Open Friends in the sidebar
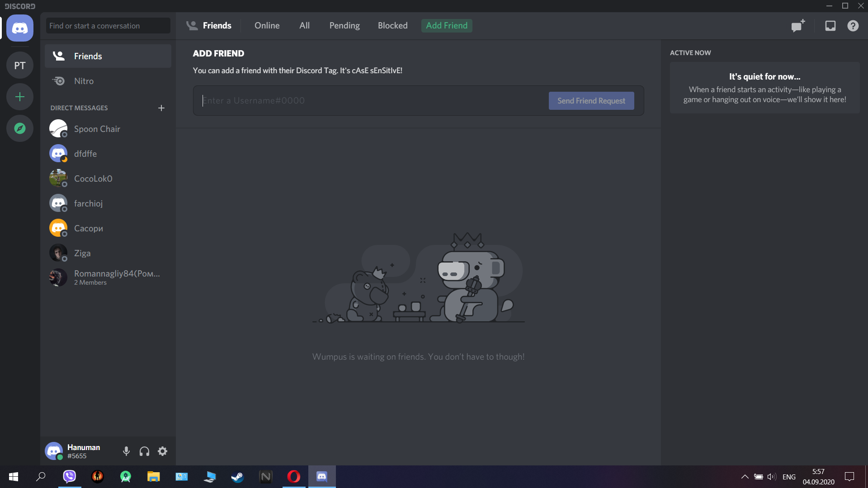 coord(108,56)
